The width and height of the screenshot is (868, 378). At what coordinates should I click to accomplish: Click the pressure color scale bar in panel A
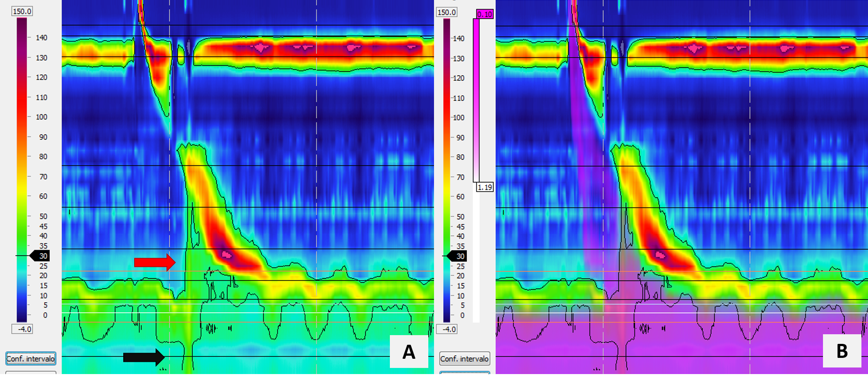coord(22,170)
